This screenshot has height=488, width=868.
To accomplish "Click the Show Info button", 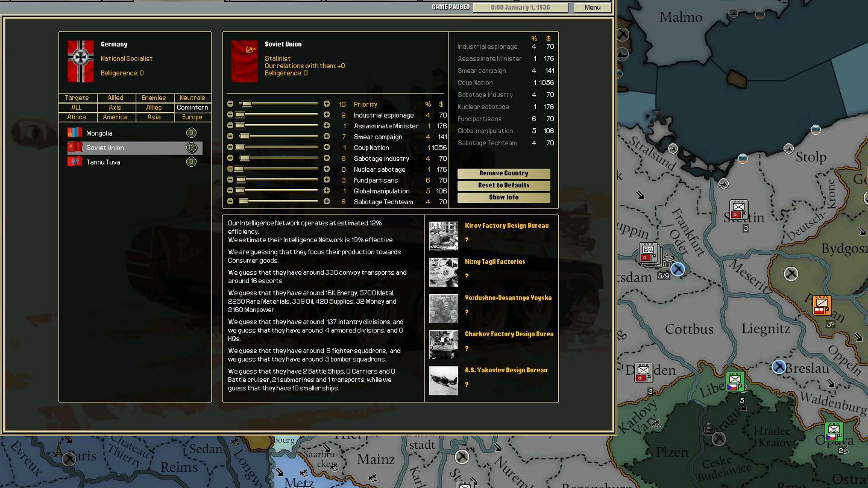I will click(x=504, y=197).
